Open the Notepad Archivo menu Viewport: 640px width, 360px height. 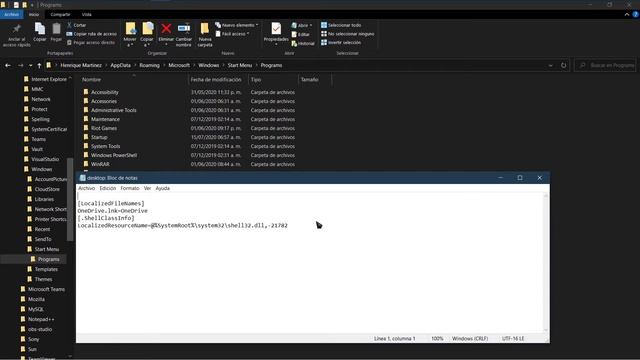(x=87, y=188)
